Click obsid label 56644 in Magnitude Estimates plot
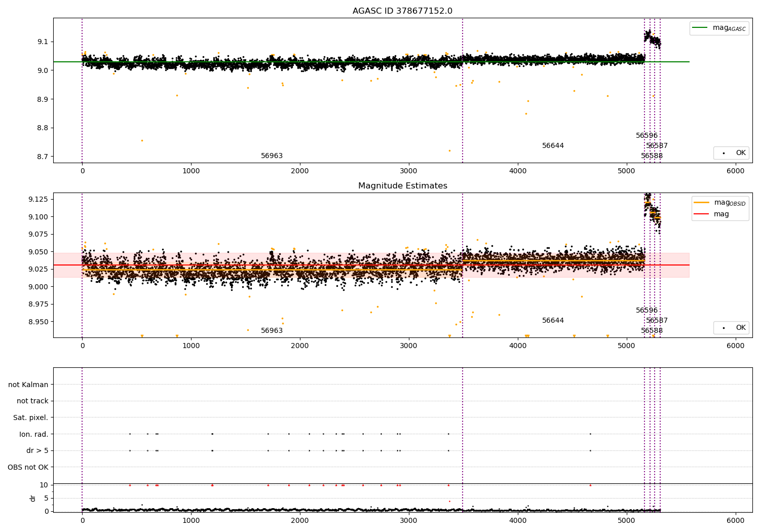 tap(553, 321)
